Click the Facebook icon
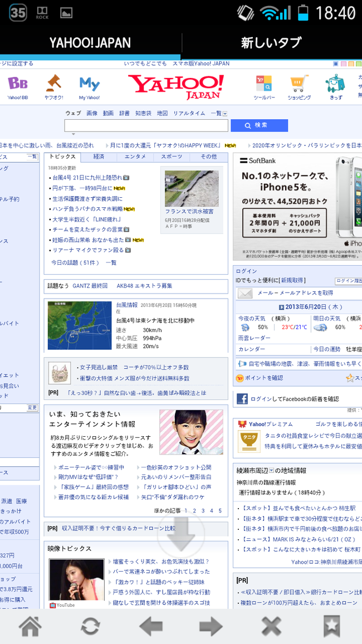The width and height of the screenshot is (362, 644). (x=242, y=398)
